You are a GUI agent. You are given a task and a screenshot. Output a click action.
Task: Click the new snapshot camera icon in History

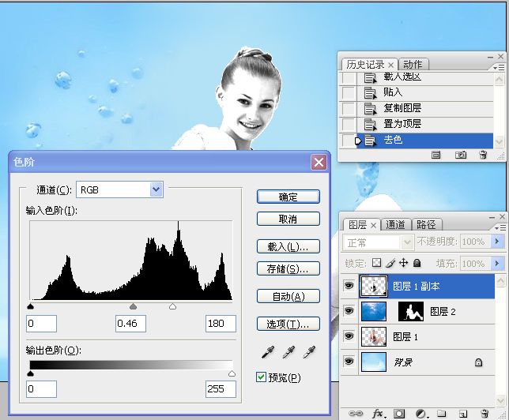pyautogui.click(x=461, y=156)
